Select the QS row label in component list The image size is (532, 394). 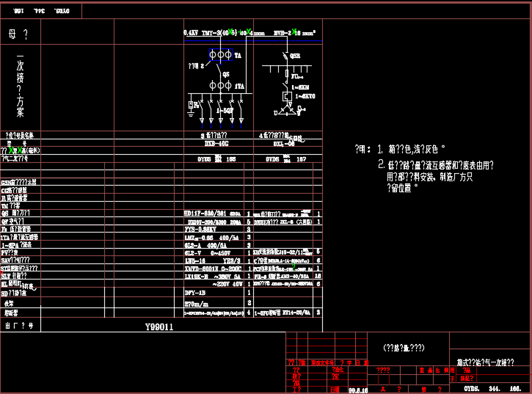click(15, 213)
